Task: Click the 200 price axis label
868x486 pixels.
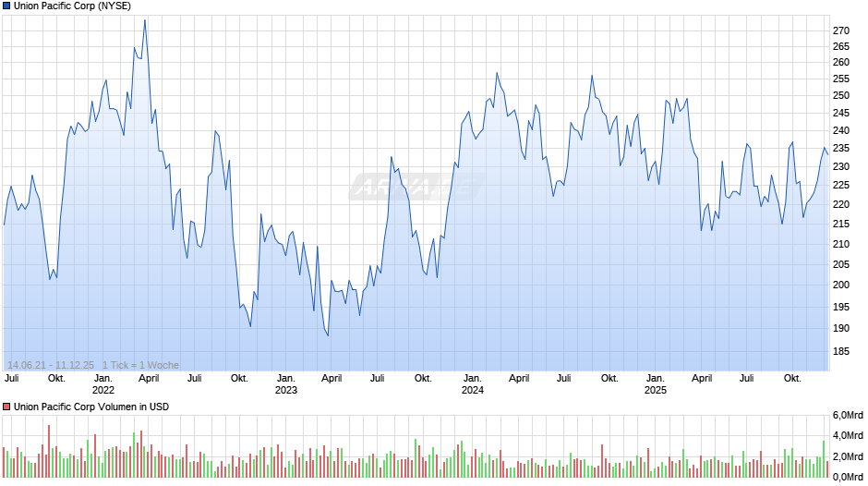Action: coord(841,285)
